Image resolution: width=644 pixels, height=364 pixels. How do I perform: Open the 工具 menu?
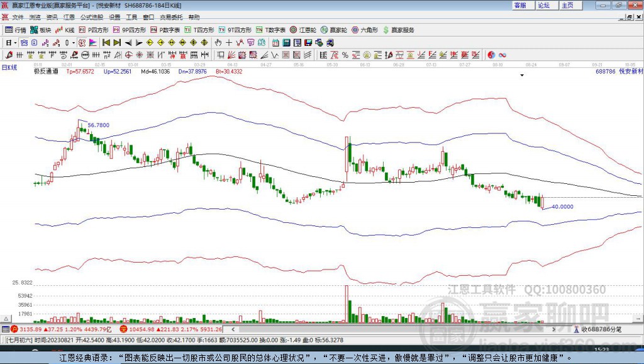[x=131, y=17]
